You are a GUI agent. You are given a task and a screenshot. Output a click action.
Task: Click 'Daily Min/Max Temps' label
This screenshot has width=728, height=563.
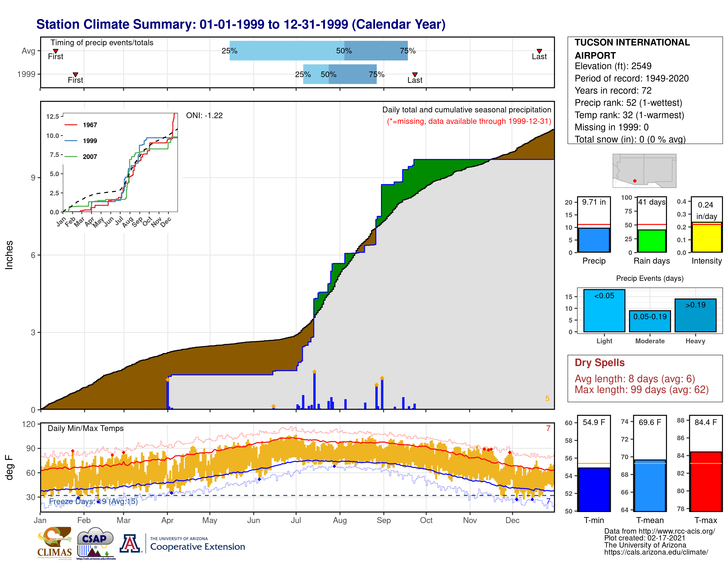pos(86,428)
